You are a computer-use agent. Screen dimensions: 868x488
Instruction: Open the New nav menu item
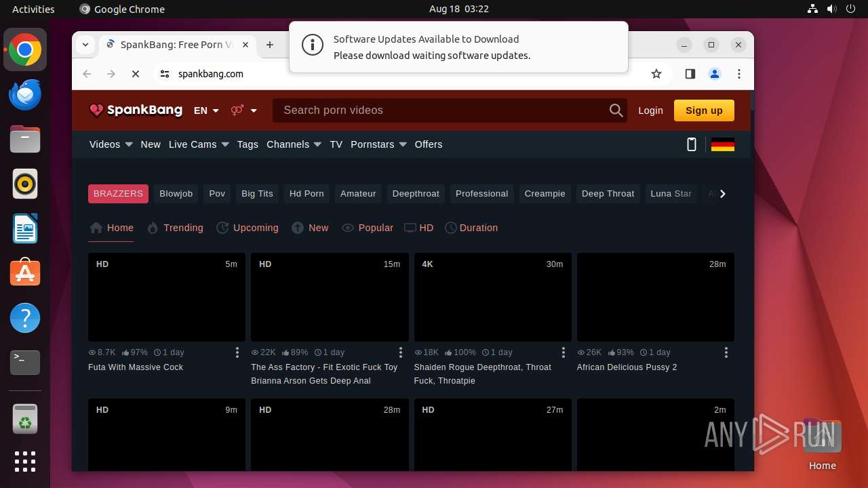click(x=151, y=144)
